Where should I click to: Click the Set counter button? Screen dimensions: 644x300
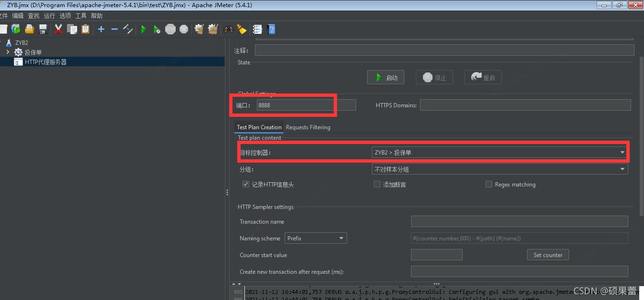tap(548, 255)
